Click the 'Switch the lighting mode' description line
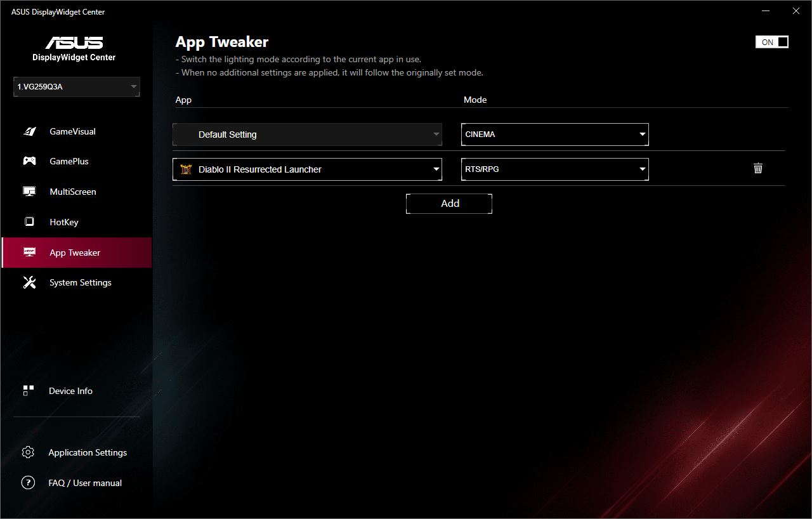Image resolution: width=812 pixels, height=519 pixels. 298,59
